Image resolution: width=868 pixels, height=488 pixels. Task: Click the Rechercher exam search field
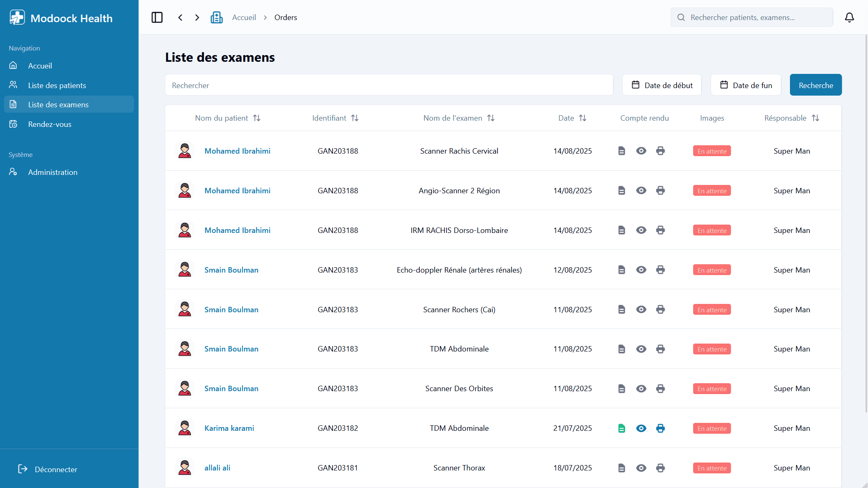coord(389,85)
